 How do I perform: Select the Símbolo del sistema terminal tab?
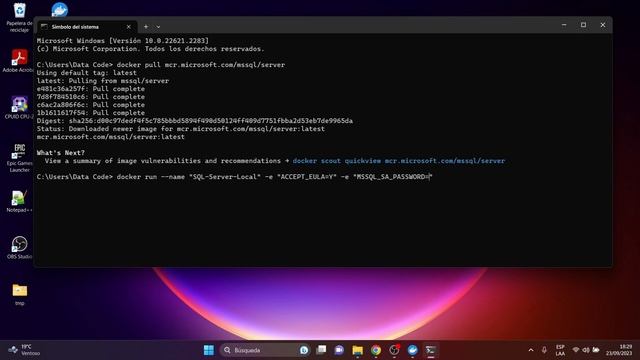(x=87, y=27)
